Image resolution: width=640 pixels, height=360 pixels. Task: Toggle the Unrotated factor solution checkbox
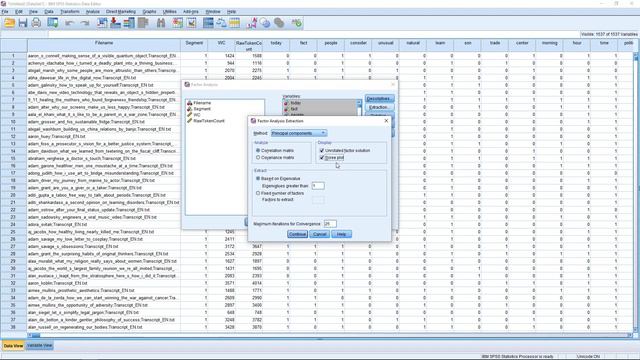(x=322, y=151)
